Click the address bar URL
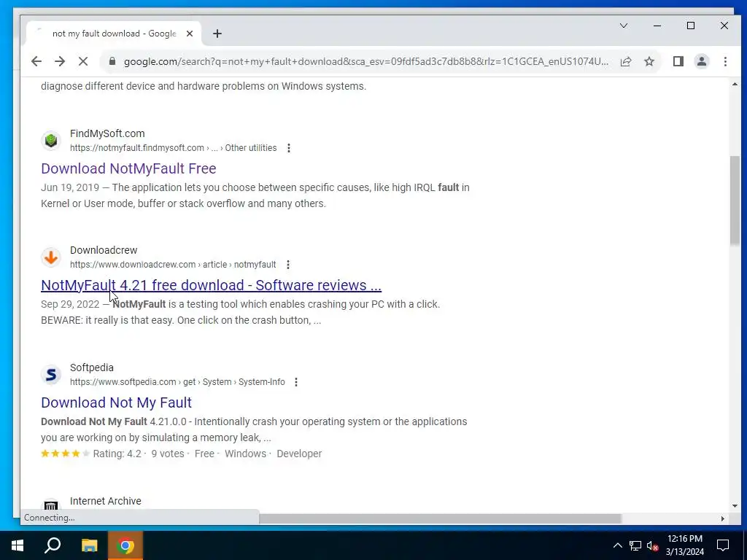This screenshot has width=747, height=560. pyautogui.click(x=366, y=61)
